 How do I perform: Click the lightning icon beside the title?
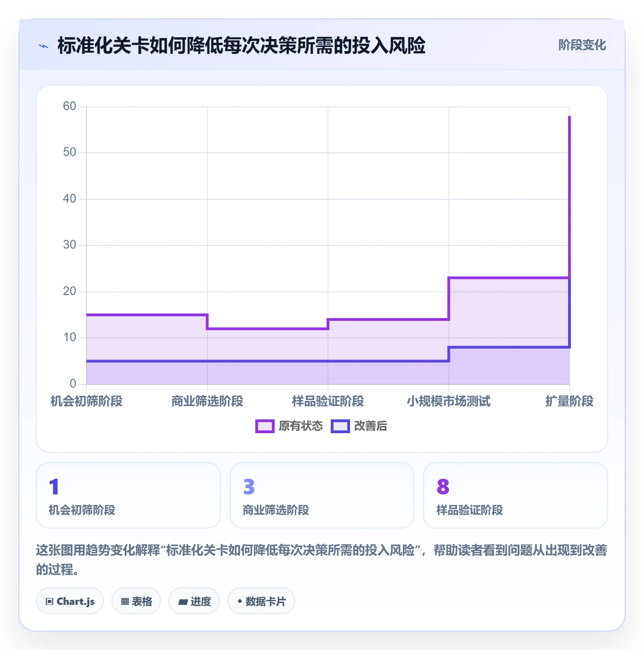click(x=44, y=46)
